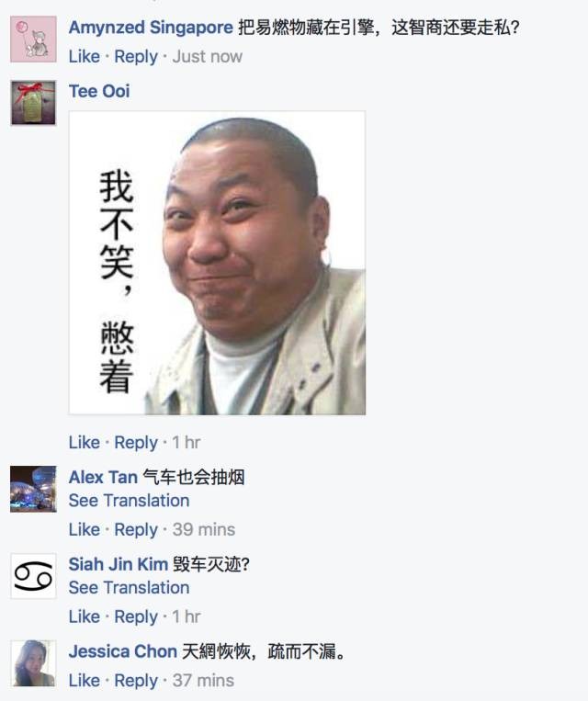
Task: Reply to Tee Ooi's image comment
Action: [136, 442]
